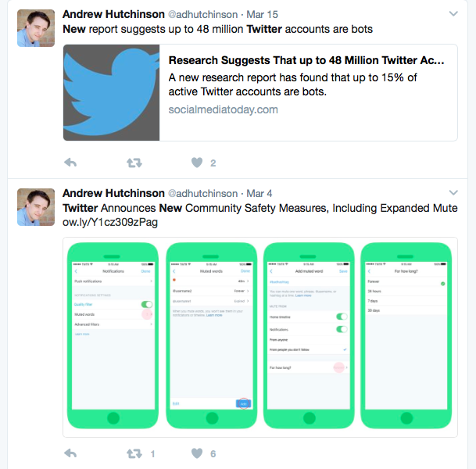Toggle Quality filter switch in first phone mockup
Screen dimensions: 476x469
click(x=147, y=304)
